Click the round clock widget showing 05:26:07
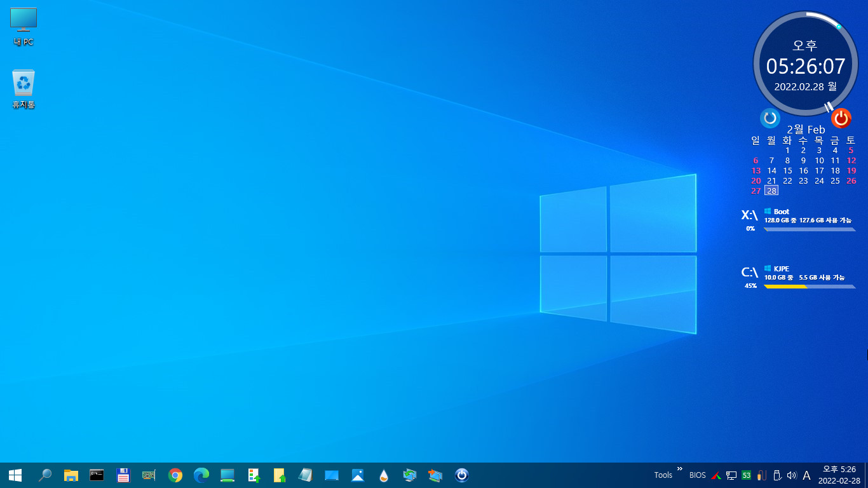 [806, 63]
